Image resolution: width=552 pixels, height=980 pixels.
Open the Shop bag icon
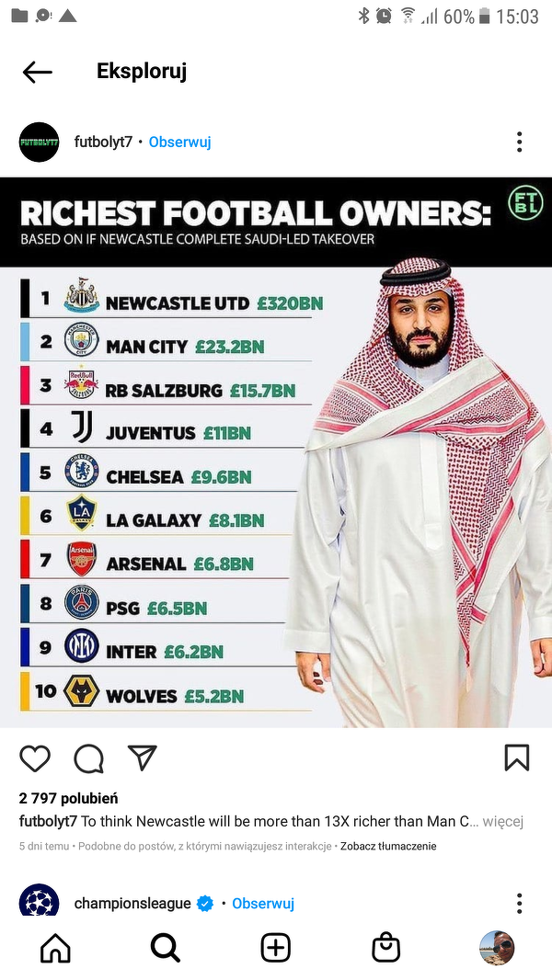pyautogui.click(x=386, y=948)
